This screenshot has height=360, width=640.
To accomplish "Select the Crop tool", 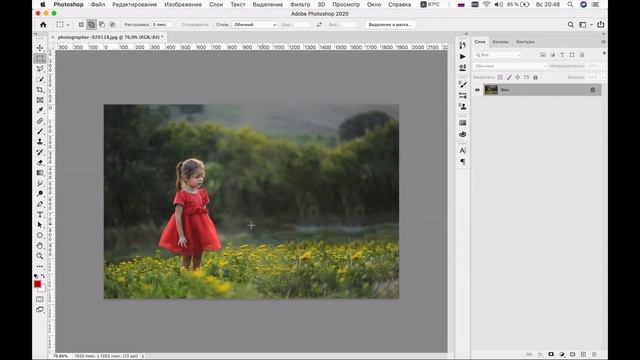I will 40,89.
